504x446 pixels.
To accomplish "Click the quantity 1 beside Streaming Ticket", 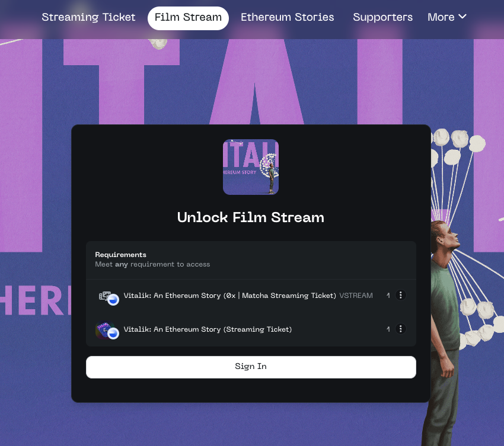I will pos(388,329).
